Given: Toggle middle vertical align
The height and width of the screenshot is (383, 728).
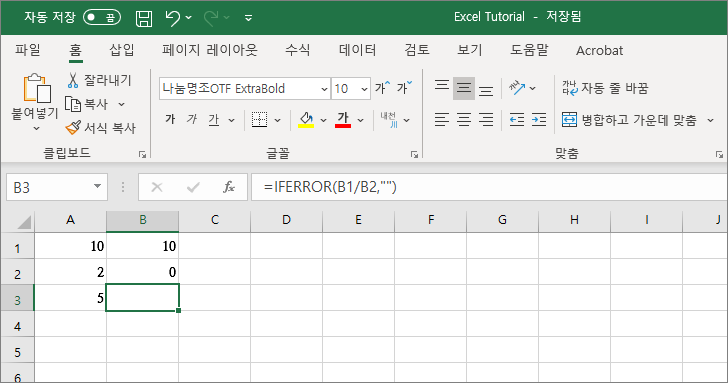Looking at the screenshot, I should pos(464,88).
